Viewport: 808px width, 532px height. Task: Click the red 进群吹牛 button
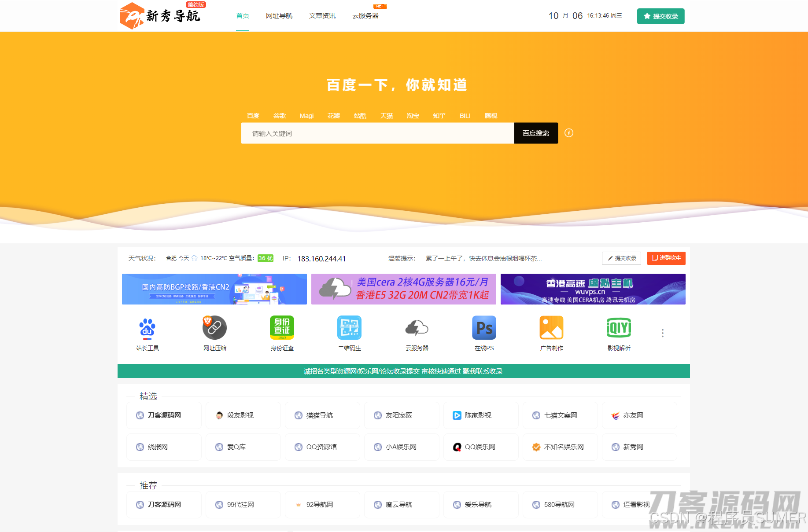tap(666, 258)
